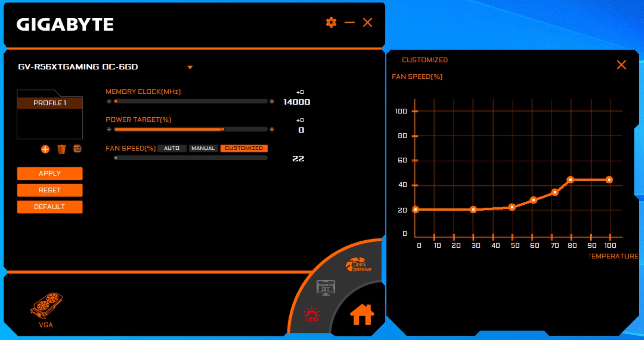Click the TEMPERATURE axis label
Image resolution: width=644 pixels, height=340 pixels.
(x=614, y=256)
